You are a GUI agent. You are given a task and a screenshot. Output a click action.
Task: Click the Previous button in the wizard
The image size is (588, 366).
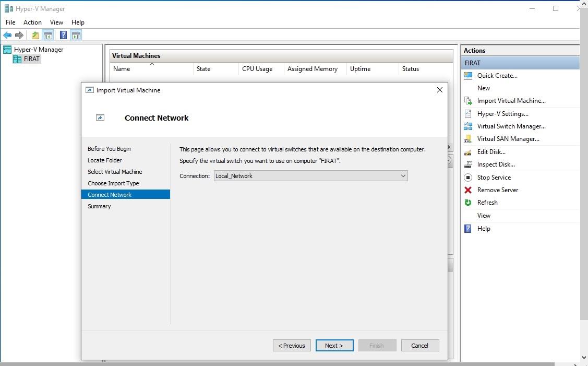[x=292, y=346]
